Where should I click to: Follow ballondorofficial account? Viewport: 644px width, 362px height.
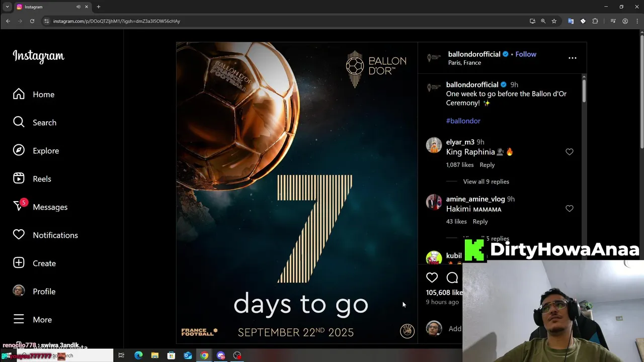[x=526, y=54]
